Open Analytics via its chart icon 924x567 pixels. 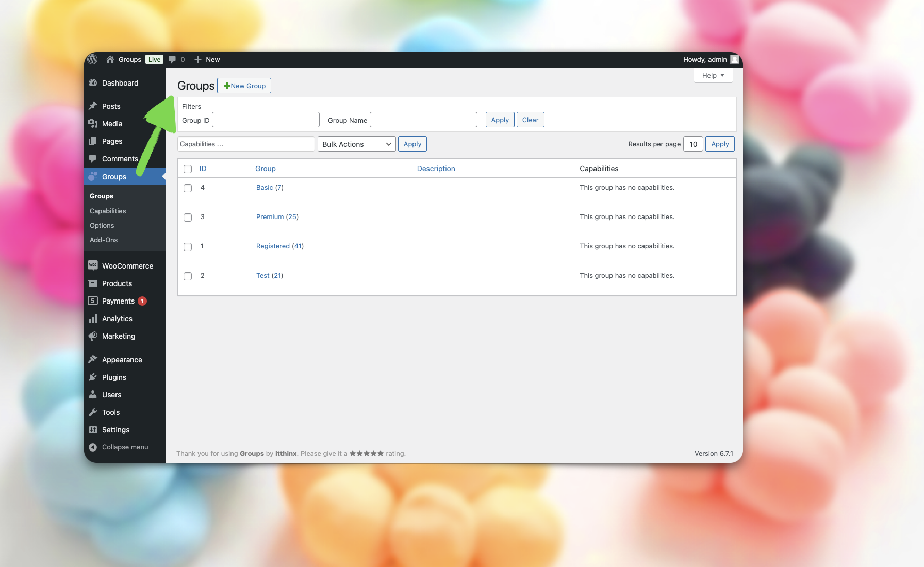(x=93, y=319)
